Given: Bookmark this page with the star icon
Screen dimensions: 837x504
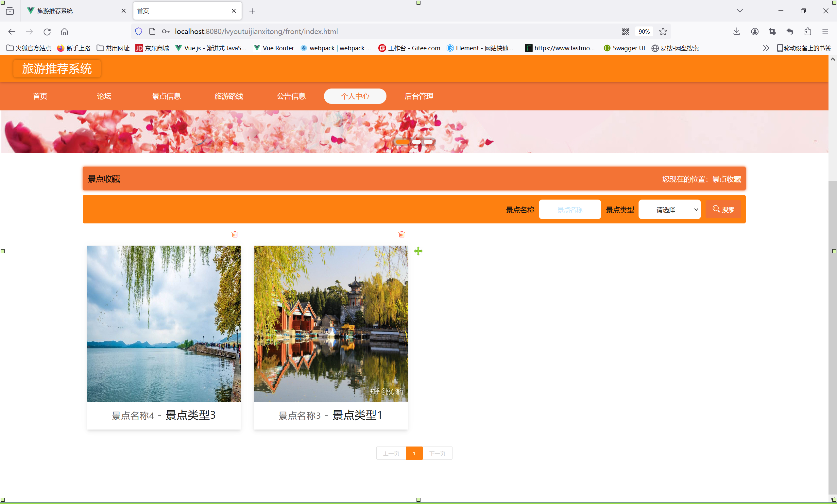Looking at the screenshot, I should click(663, 32).
